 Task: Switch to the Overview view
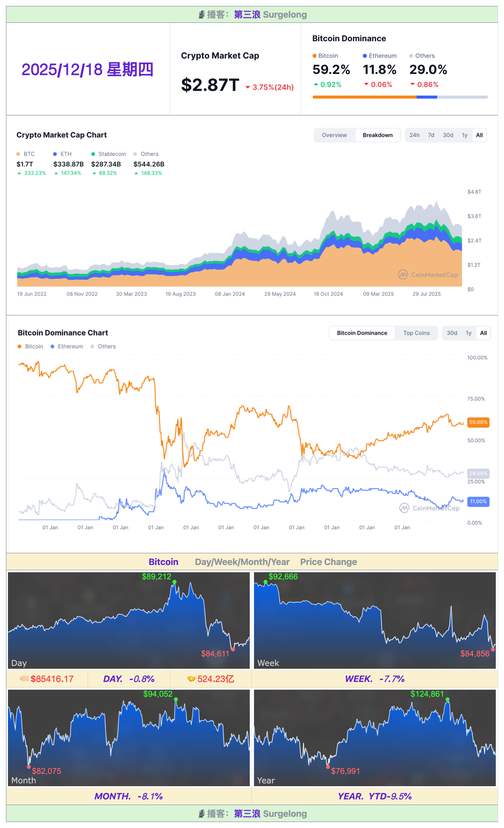pyautogui.click(x=334, y=135)
